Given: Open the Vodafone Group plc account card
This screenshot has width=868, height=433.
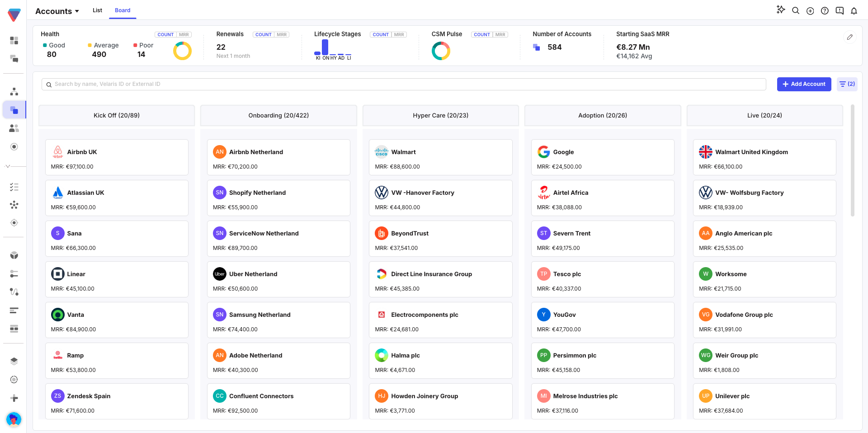Looking at the screenshot, I should tap(764, 320).
